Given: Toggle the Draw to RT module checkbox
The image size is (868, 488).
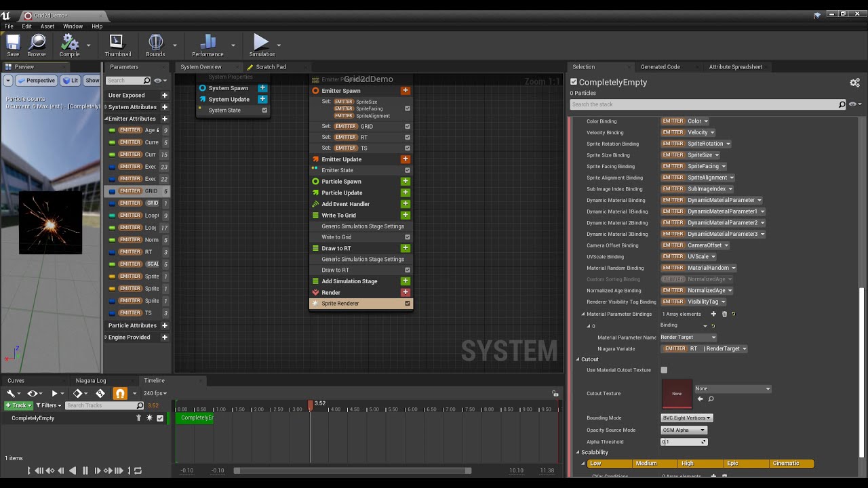Looking at the screenshot, I should (x=408, y=270).
